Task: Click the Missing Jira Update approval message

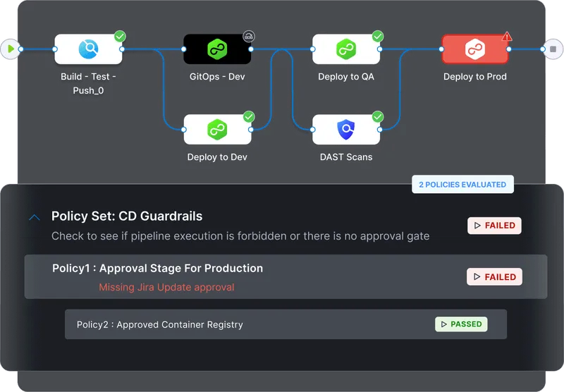Action: 166,288
